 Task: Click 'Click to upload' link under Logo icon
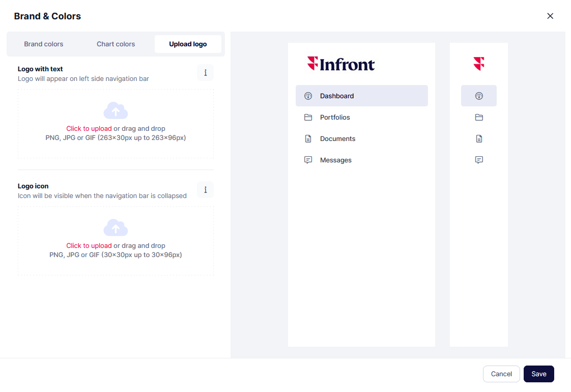(89, 246)
